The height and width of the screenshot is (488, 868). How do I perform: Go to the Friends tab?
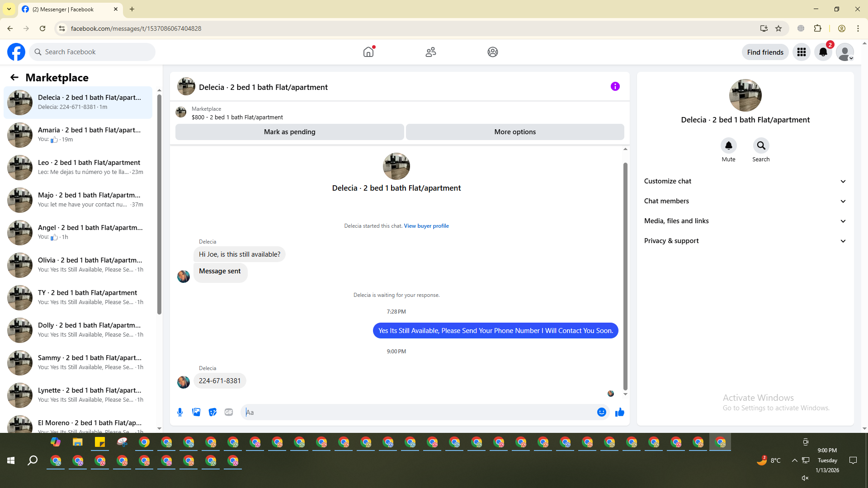[430, 52]
